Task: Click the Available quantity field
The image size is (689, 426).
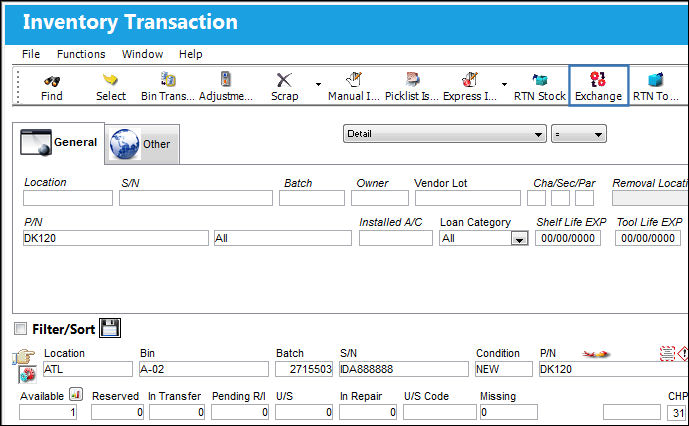Action: [48, 412]
